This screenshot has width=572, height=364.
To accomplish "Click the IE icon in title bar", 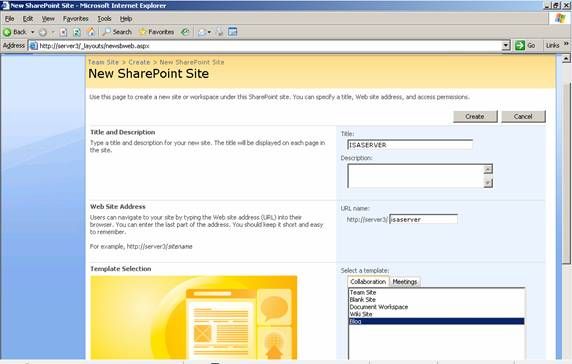I will click(x=4, y=5).
